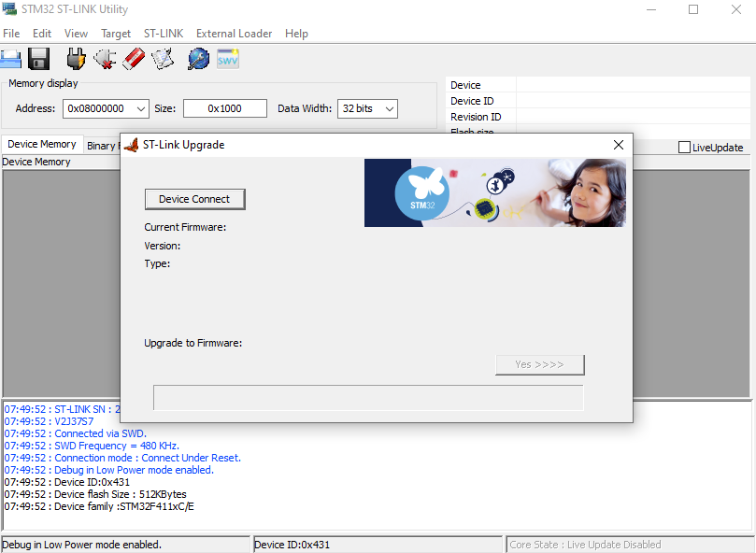Click log line 'Connected via SWD.'
Viewport: 756px width, 553px height.
pyautogui.click(x=75, y=434)
